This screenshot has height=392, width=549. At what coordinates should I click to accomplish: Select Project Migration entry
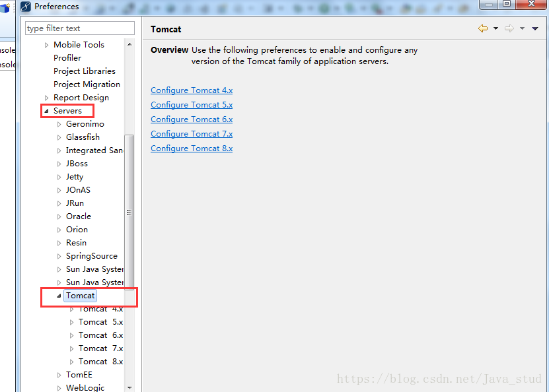(87, 84)
